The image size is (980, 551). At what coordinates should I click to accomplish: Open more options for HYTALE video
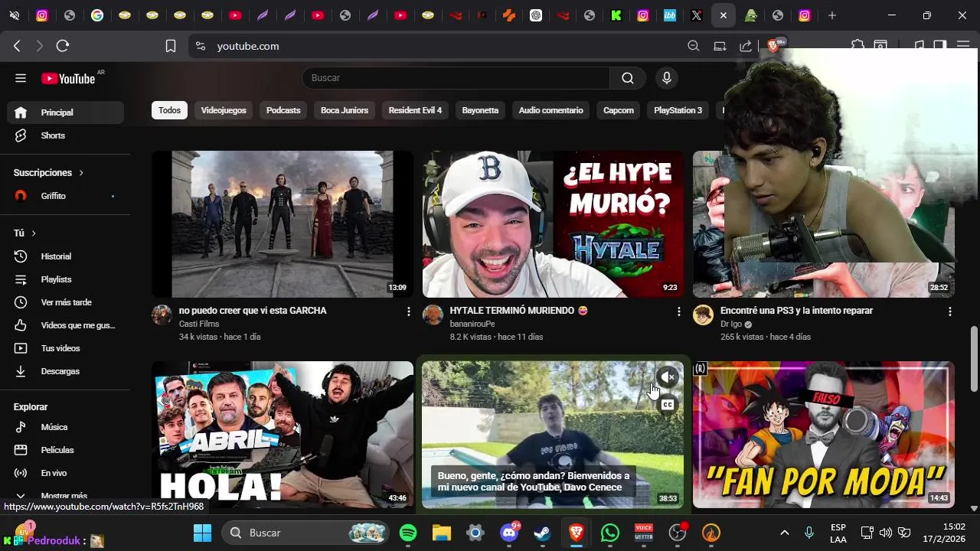point(678,311)
